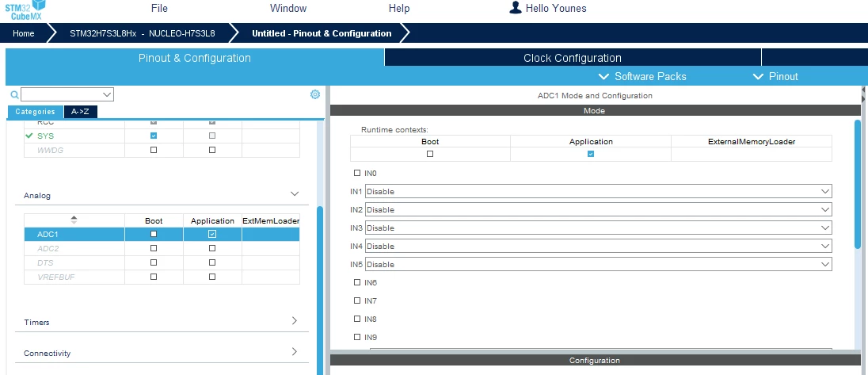Click the green check mark beside SYS
This screenshot has height=375, width=868.
coord(29,136)
